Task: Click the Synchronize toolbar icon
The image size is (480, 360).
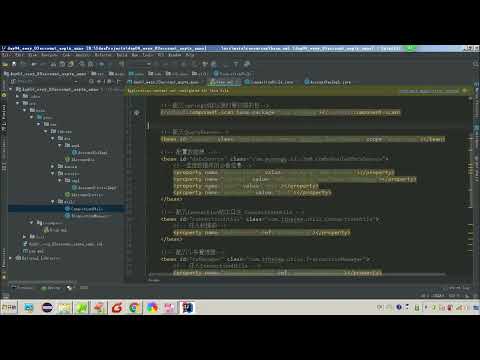Action: [x=23, y=64]
